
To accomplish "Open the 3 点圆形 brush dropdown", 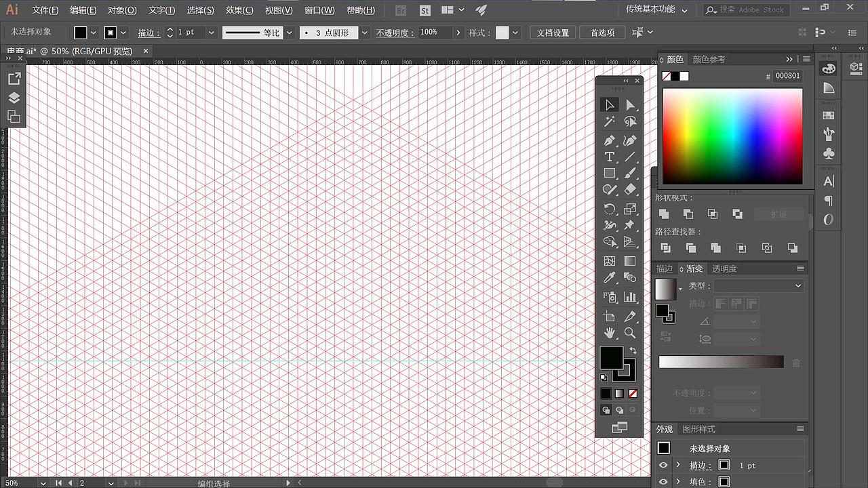I will 365,33.
